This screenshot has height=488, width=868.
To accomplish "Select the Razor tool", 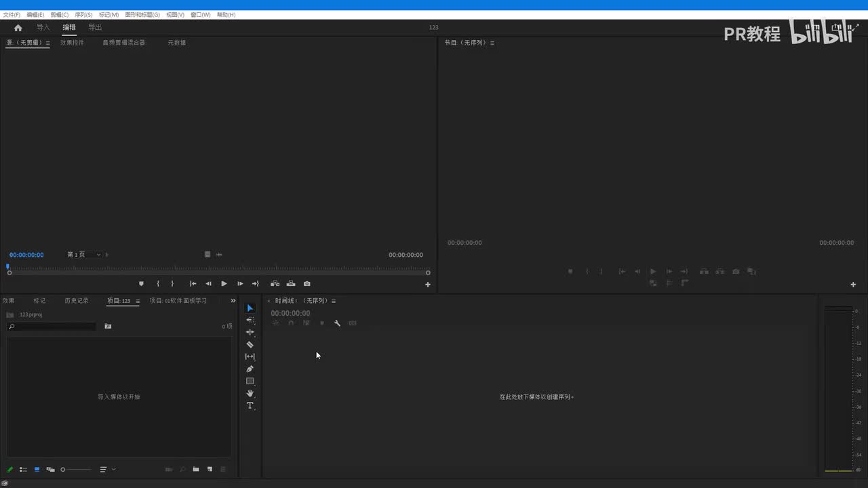I will tap(250, 344).
